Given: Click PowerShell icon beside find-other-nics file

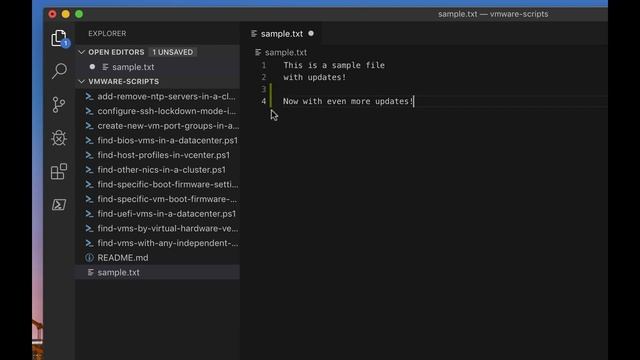Looking at the screenshot, I should click(x=89, y=170).
